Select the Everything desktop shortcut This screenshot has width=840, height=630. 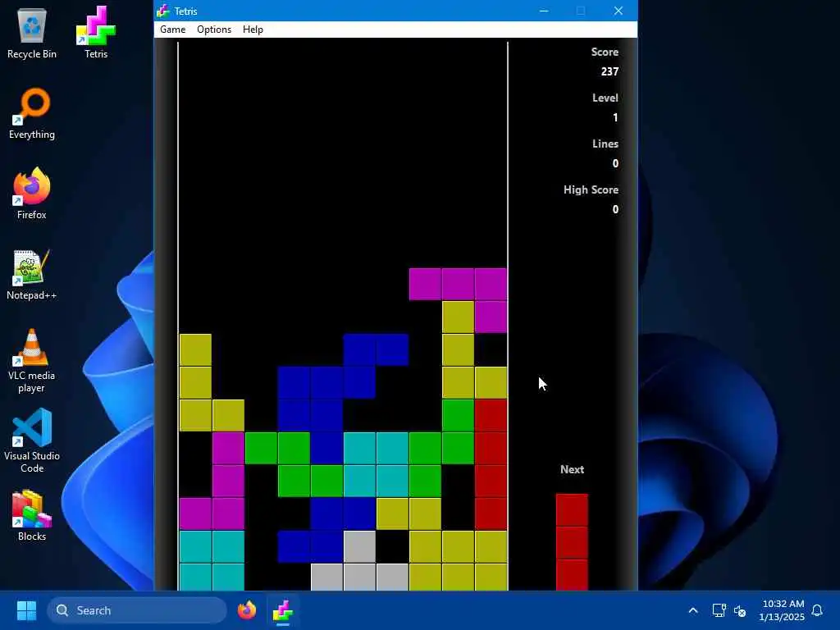point(32,113)
